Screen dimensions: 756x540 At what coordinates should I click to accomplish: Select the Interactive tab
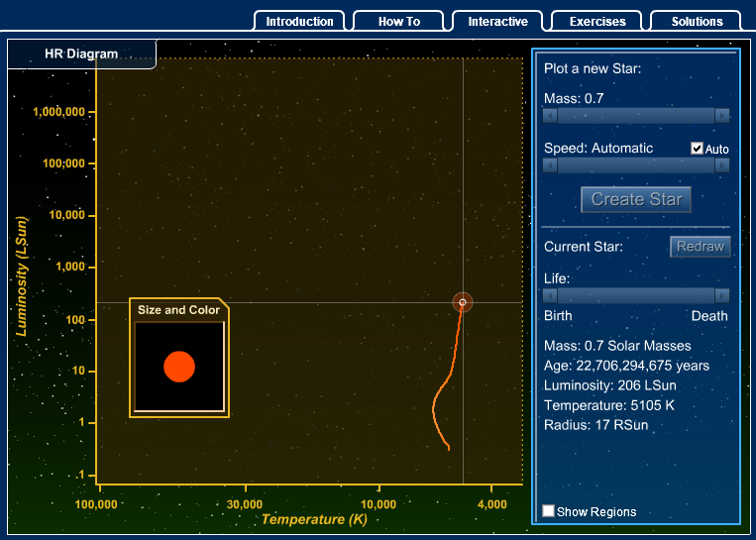click(x=497, y=21)
